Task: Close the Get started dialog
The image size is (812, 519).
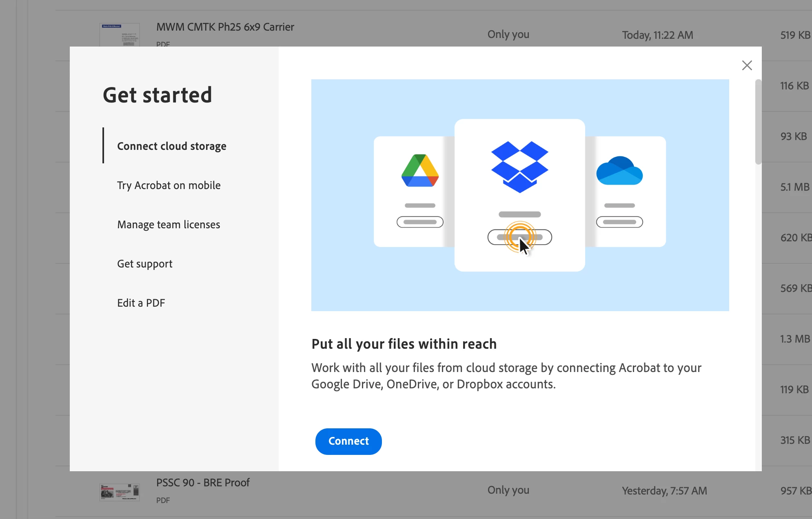Action: [747, 65]
